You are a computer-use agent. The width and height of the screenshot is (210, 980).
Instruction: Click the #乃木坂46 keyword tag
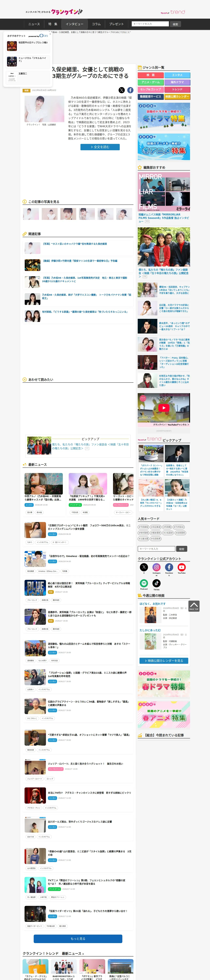click(179, 527)
